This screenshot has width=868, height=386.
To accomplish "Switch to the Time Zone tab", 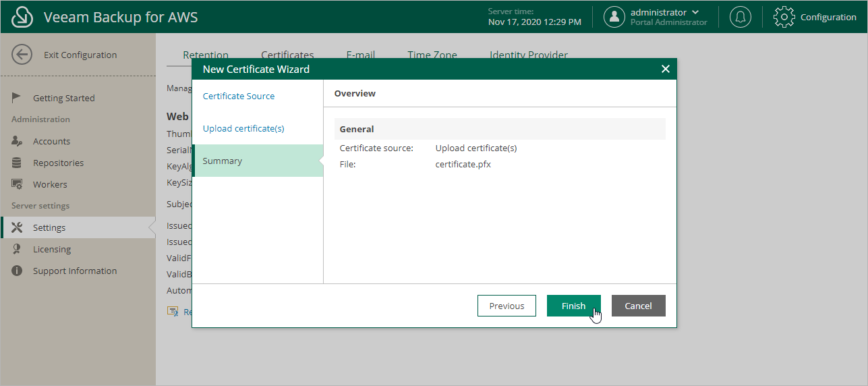I will click(432, 55).
